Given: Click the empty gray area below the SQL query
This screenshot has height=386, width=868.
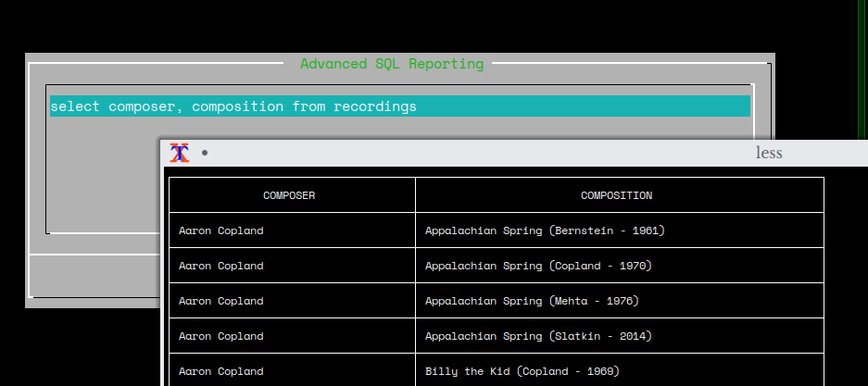Looking at the screenshot, I should 102,176.
